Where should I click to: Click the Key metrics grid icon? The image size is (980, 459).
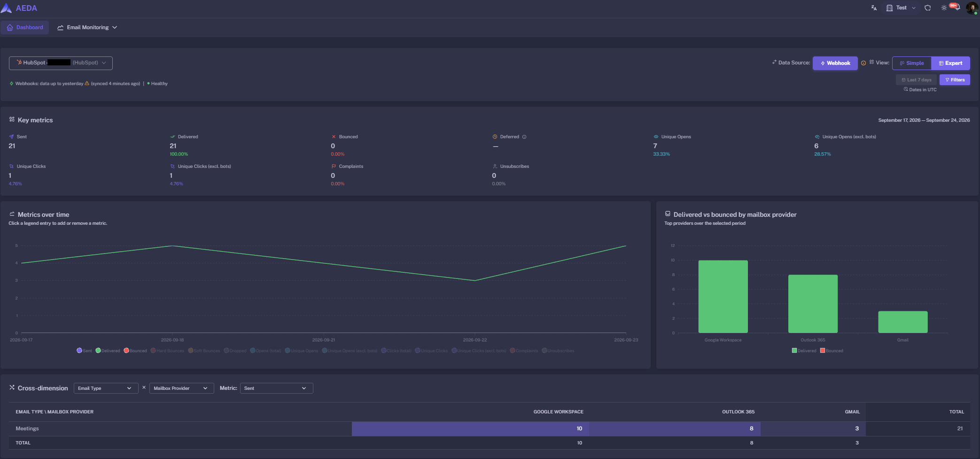click(x=12, y=119)
